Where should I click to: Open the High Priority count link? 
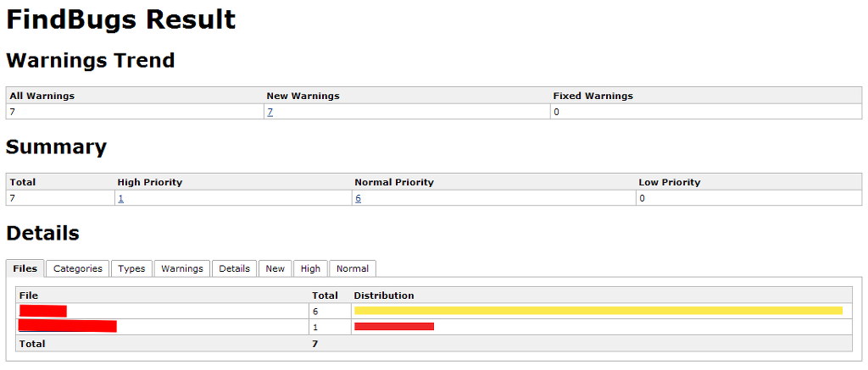tap(121, 198)
